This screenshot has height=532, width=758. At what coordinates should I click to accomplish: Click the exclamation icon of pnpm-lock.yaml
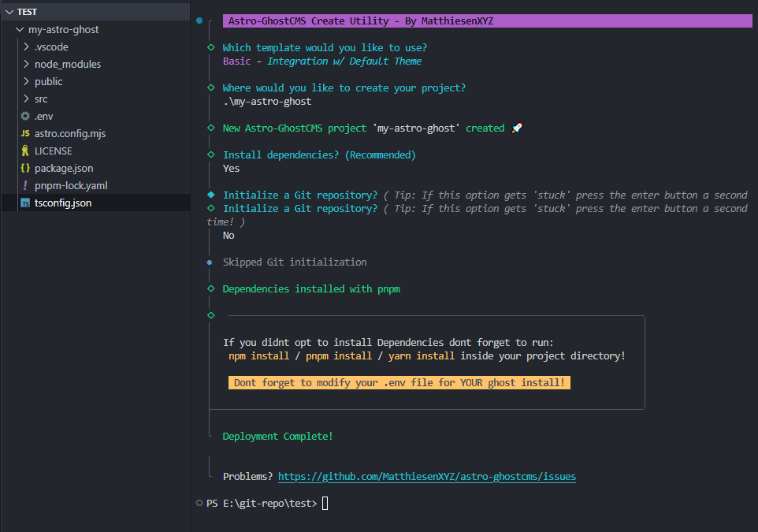click(x=25, y=185)
